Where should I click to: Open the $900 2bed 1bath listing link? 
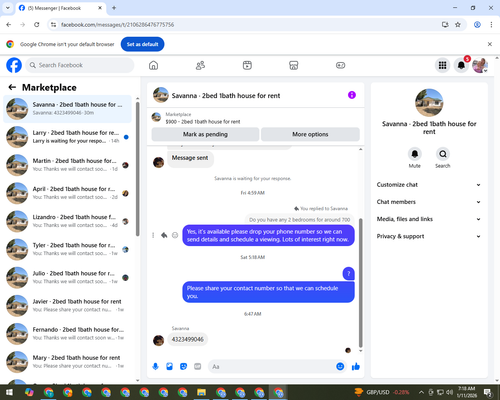pyautogui.click(x=203, y=122)
